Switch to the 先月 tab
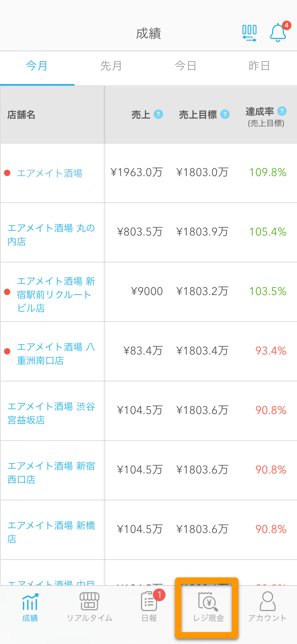 click(x=111, y=66)
